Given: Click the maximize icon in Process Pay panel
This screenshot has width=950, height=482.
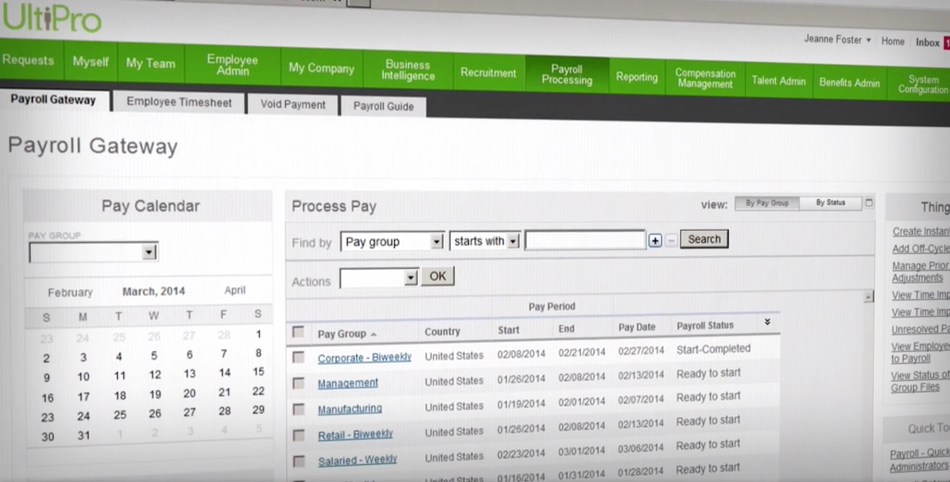Looking at the screenshot, I should [869, 202].
